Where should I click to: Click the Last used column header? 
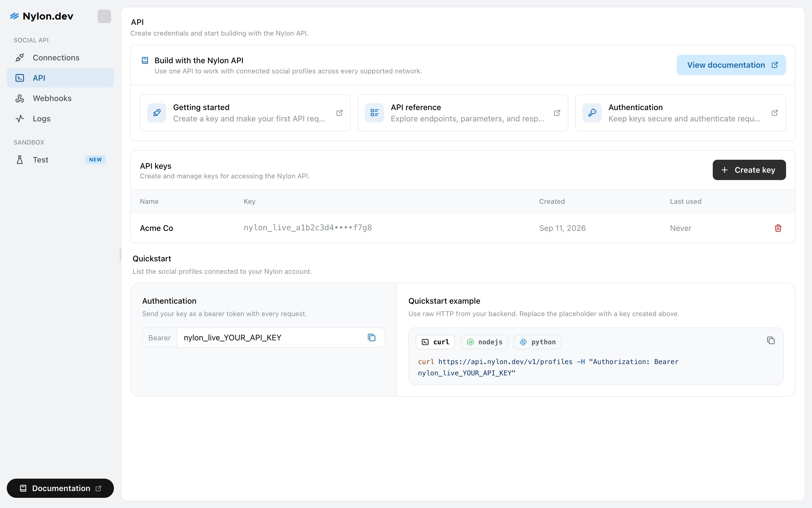[685, 201]
